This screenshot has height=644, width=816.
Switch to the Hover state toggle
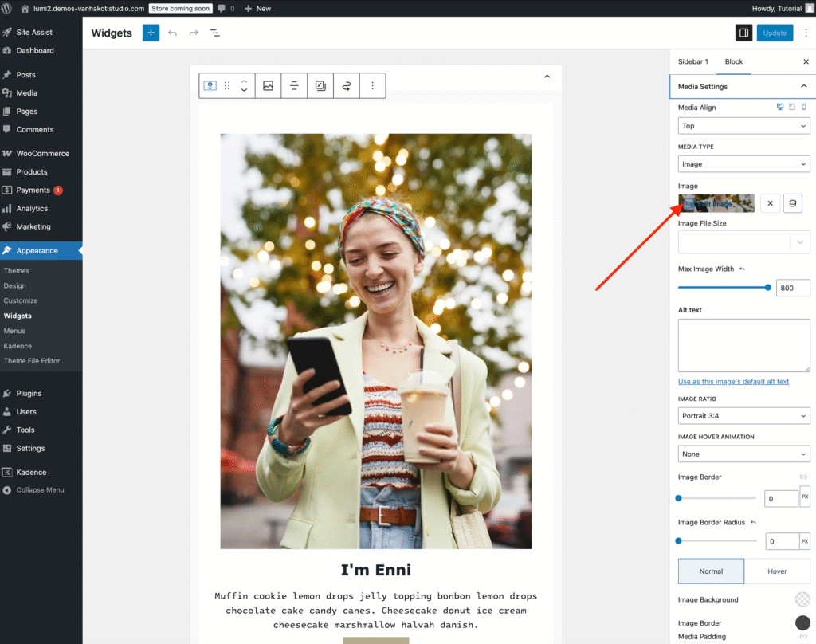tap(777, 571)
